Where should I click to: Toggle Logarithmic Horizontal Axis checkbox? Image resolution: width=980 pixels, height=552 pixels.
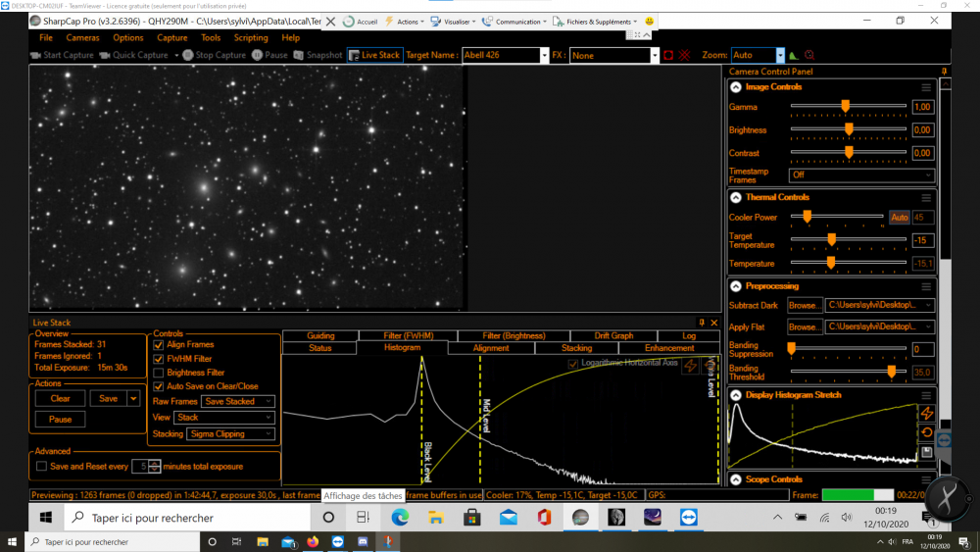coord(572,363)
